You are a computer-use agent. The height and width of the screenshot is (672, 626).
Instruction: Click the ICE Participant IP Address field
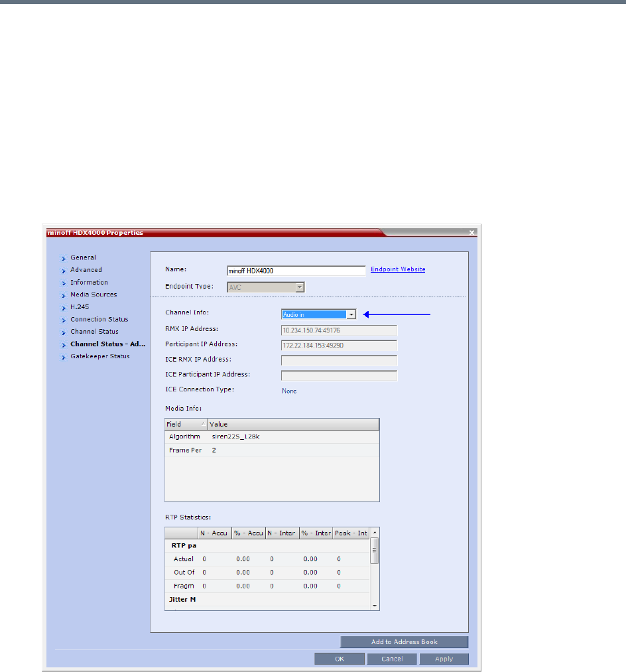point(339,376)
